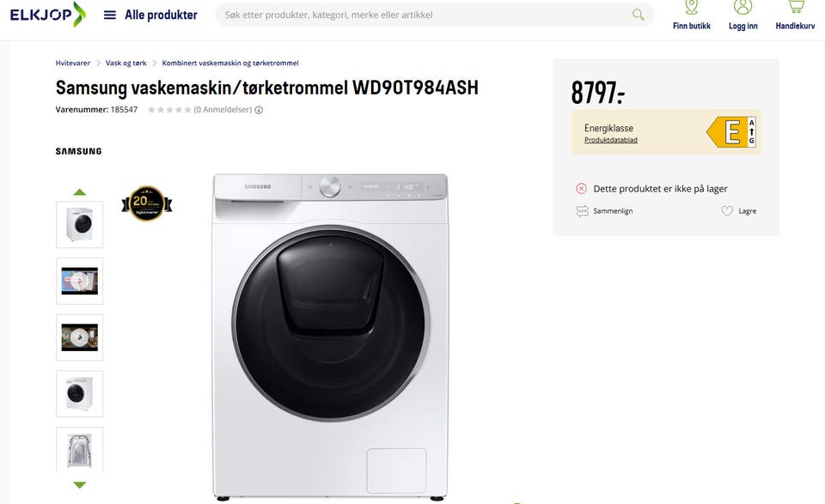825x504 pixels.
Task: Go to Hvitevarer breadcrumb
Action: [x=72, y=63]
